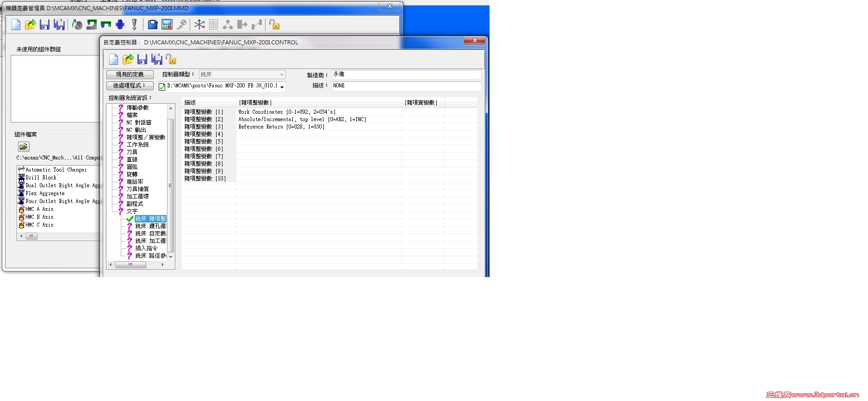Select 副程式 tree item
The height and width of the screenshot is (401, 868).
coord(135,204)
